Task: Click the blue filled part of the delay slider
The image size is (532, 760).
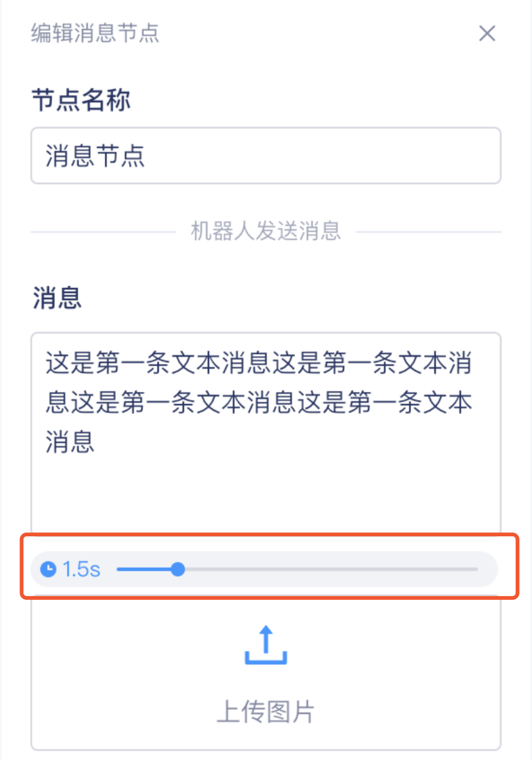Action: point(144,570)
